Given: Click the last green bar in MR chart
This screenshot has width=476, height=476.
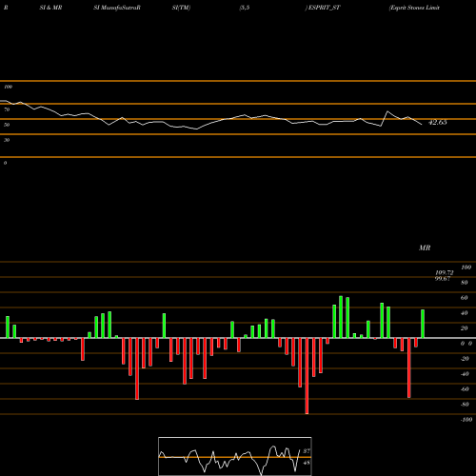Looking at the screenshot, I should [x=423, y=324].
